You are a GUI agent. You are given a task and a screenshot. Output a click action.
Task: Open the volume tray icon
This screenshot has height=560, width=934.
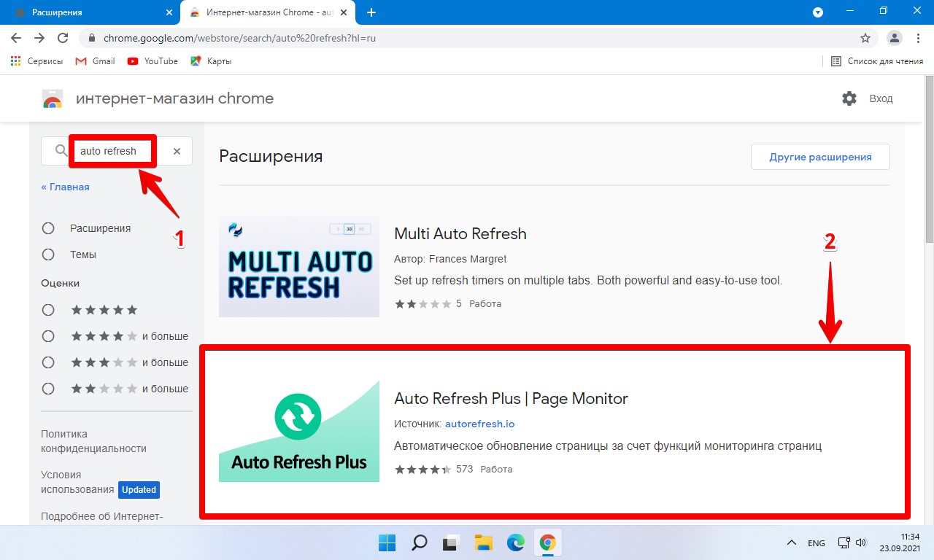click(860, 542)
